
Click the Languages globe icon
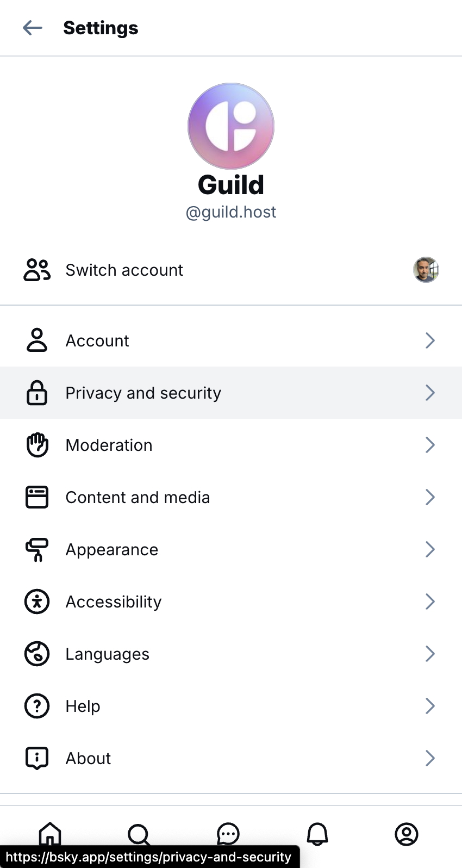pos(37,654)
